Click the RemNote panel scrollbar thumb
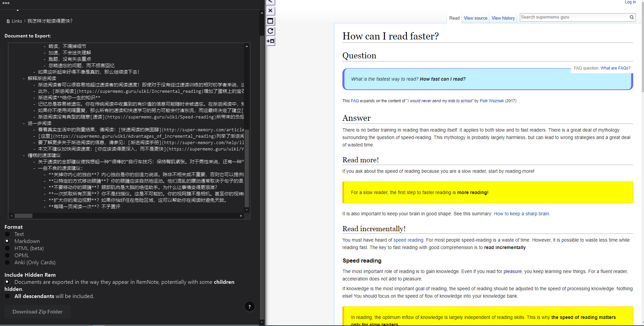 (x=262, y=177)
